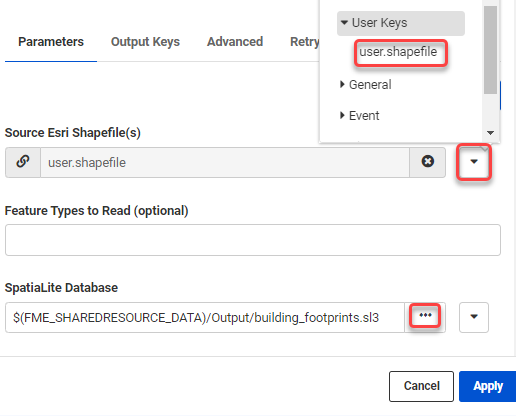Select the user.shapefile key
Image resolution: width=516 pixels, height=416 pixels.
pos(398,52)
